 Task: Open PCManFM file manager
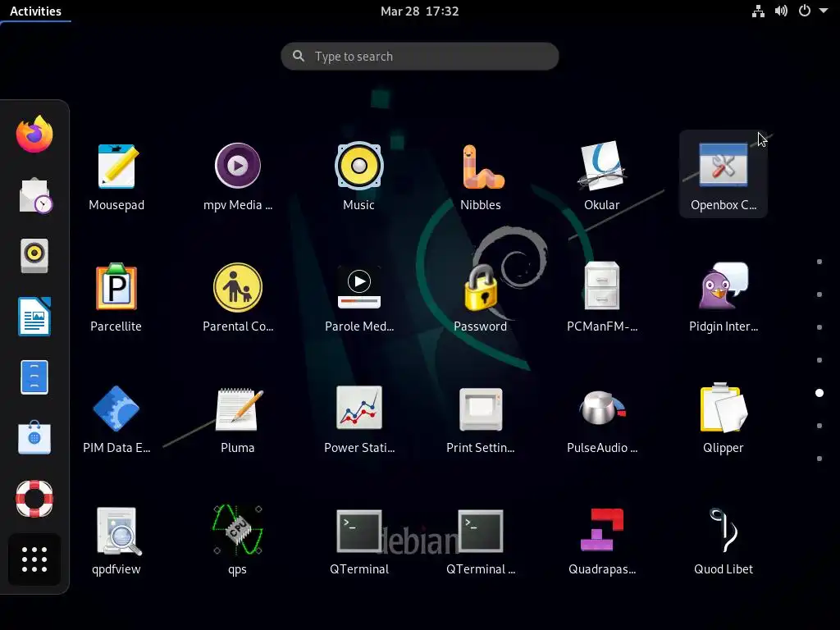[x=601, y=297]
